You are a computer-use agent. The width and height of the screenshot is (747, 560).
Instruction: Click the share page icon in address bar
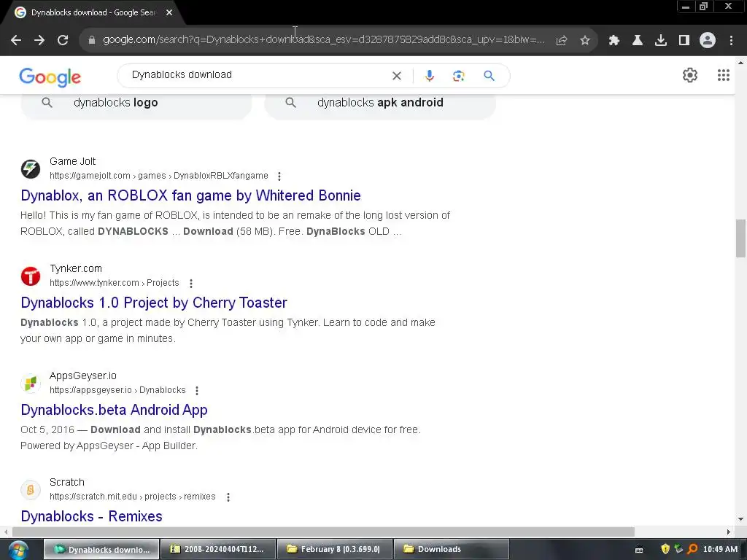point(562,41)
